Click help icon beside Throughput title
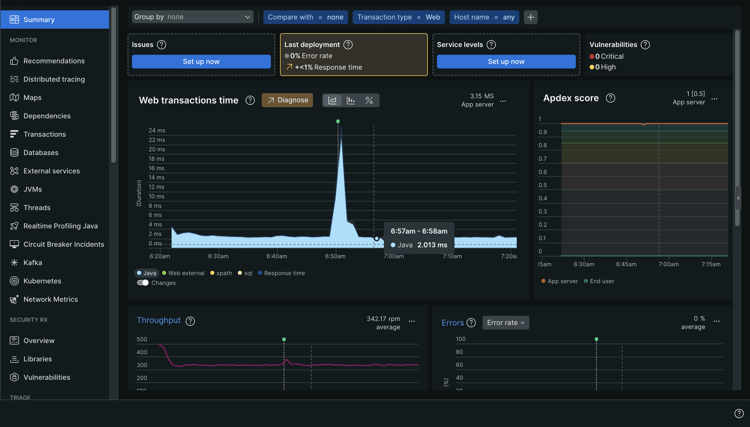 point(190,321)
